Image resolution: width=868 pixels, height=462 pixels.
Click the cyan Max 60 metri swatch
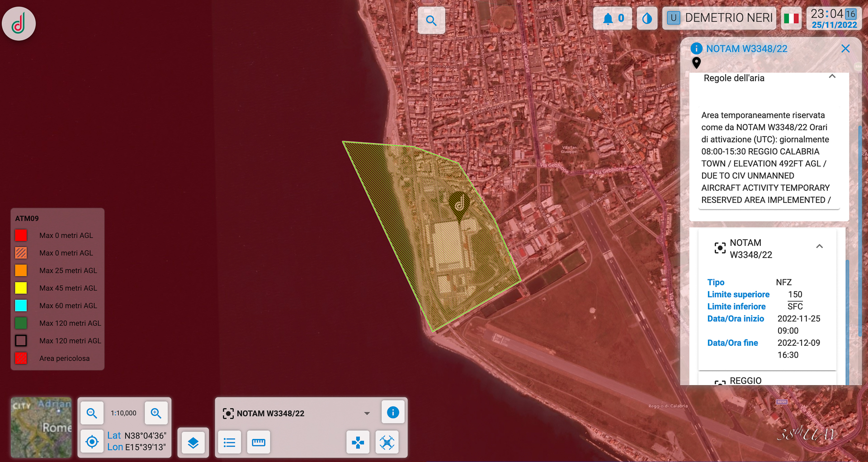21,306
